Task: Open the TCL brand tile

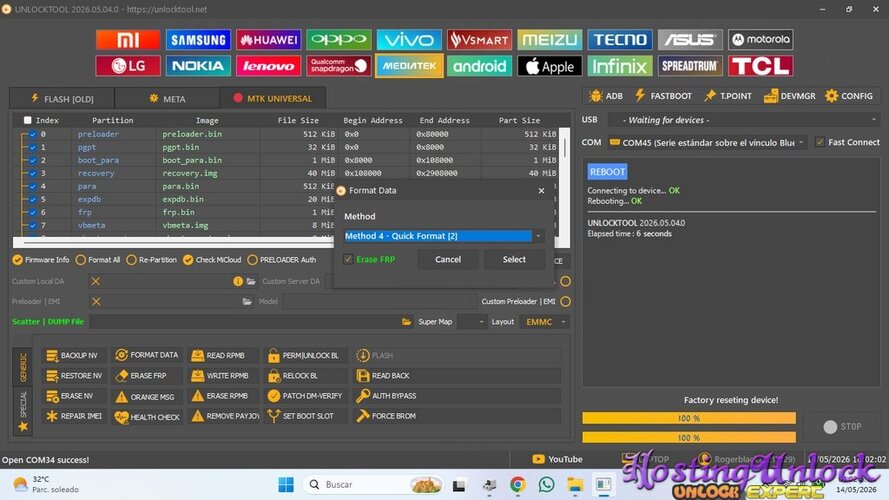Action: 761,66
